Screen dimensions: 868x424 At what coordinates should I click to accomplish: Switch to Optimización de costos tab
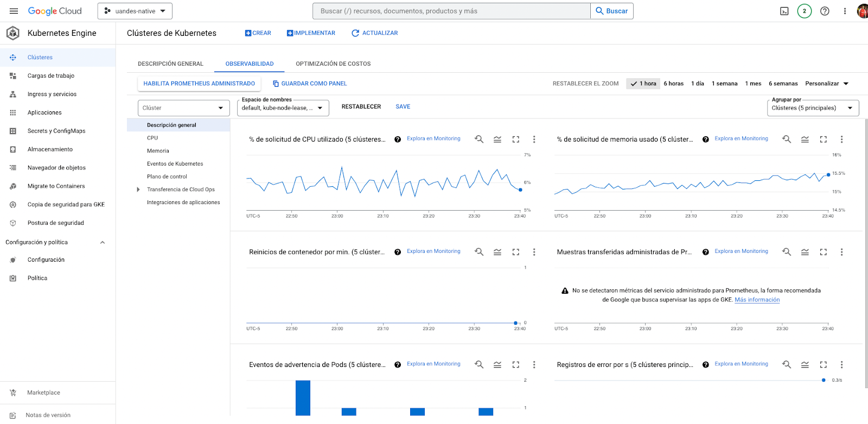tap(333, 64)
